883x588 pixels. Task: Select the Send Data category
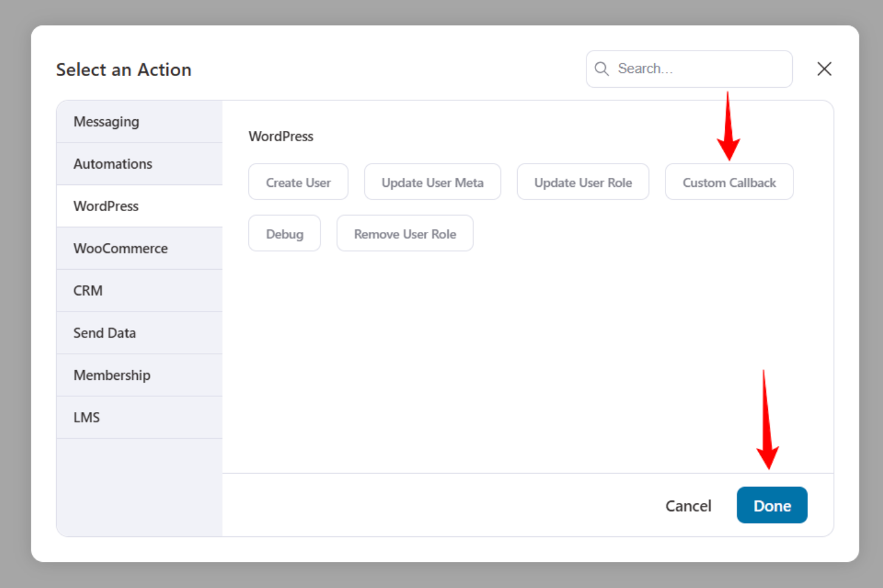(x=139, y=333)
